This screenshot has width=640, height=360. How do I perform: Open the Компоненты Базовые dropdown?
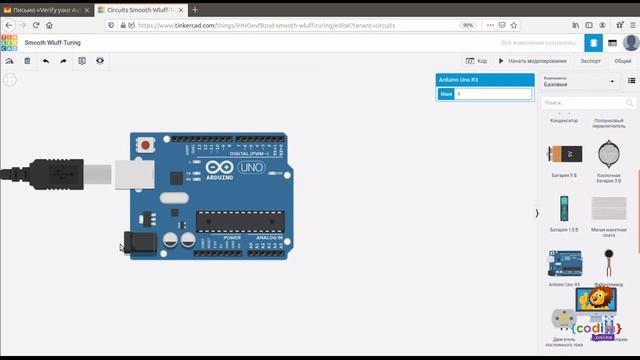[x=579, y=81]
